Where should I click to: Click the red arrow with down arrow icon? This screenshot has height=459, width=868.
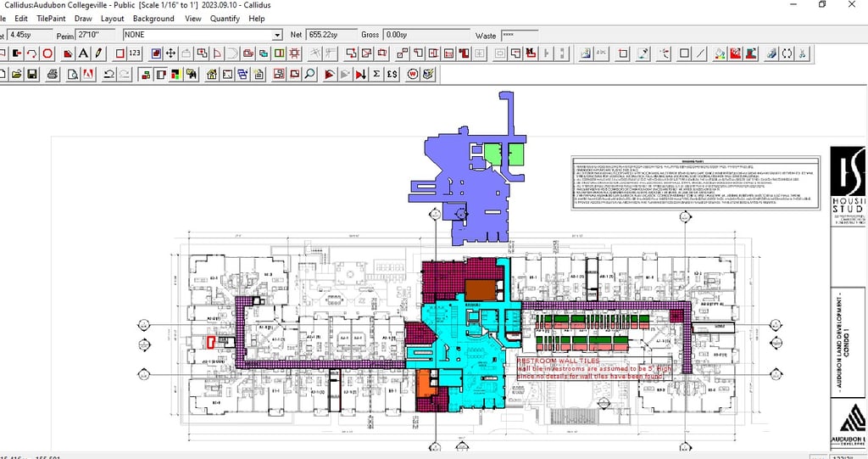(361, 75)
